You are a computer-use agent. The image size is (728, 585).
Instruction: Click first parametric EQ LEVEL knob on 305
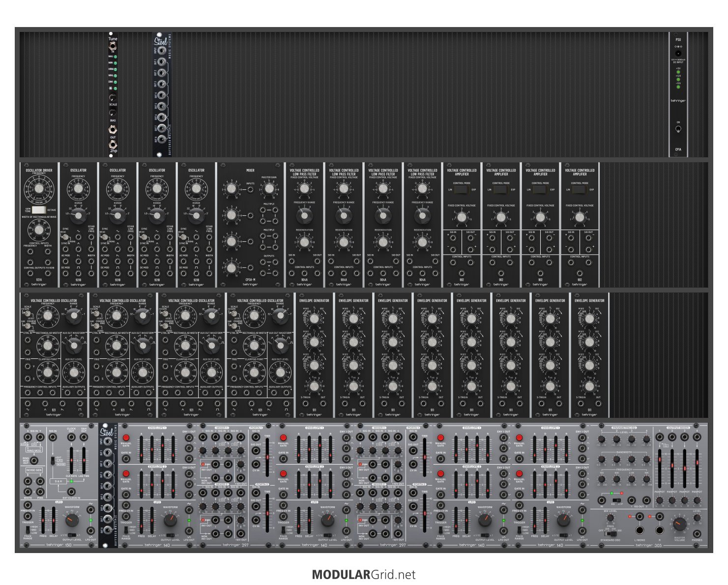click(602, 439)
